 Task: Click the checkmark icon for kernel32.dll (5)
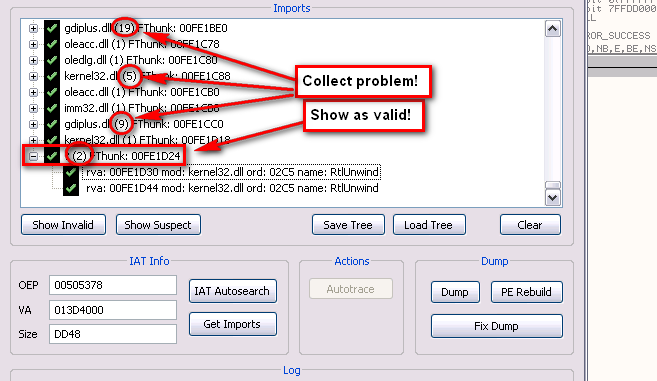[52, 76]
